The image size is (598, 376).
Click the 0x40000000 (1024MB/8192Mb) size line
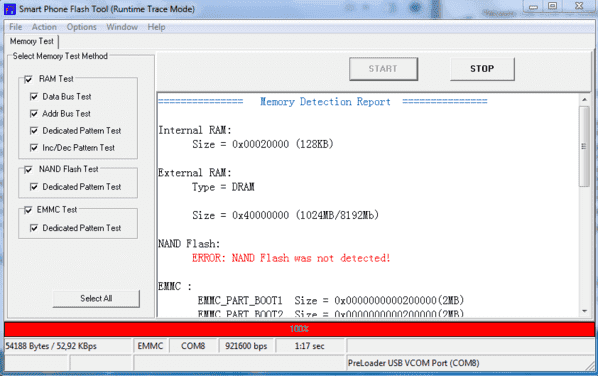(285, 215)
